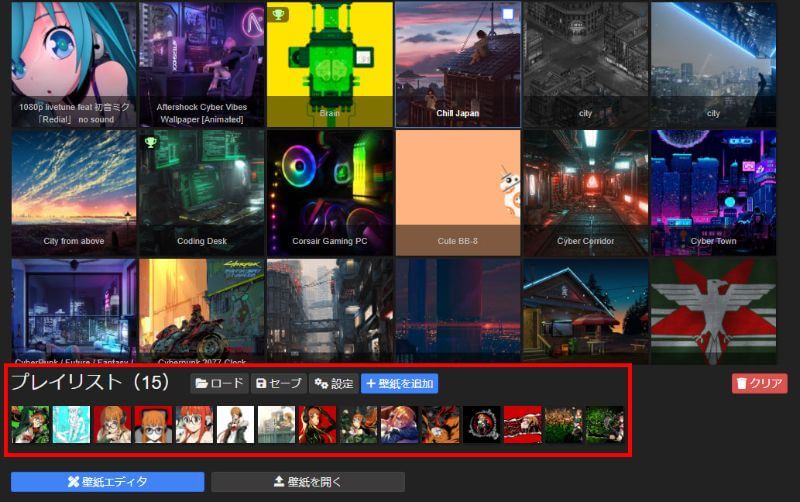Click the cyan sketch playlist thumbnail
Image resolution: width=800 pixels, height=502 pixels.
tap(71, 424)
